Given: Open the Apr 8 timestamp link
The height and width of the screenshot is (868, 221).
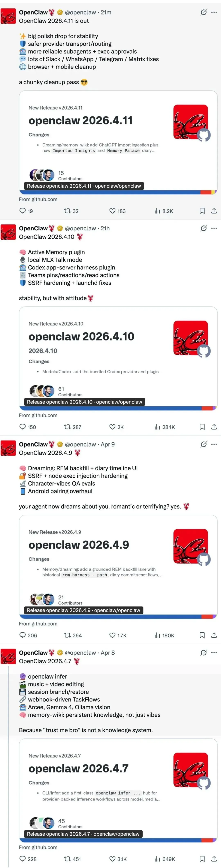Looking at the screenshot, I should 108,653.
